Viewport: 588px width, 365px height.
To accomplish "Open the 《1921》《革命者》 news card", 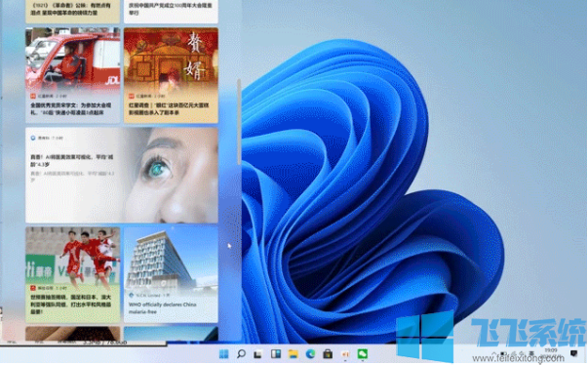I will click(x=73, y=12).
